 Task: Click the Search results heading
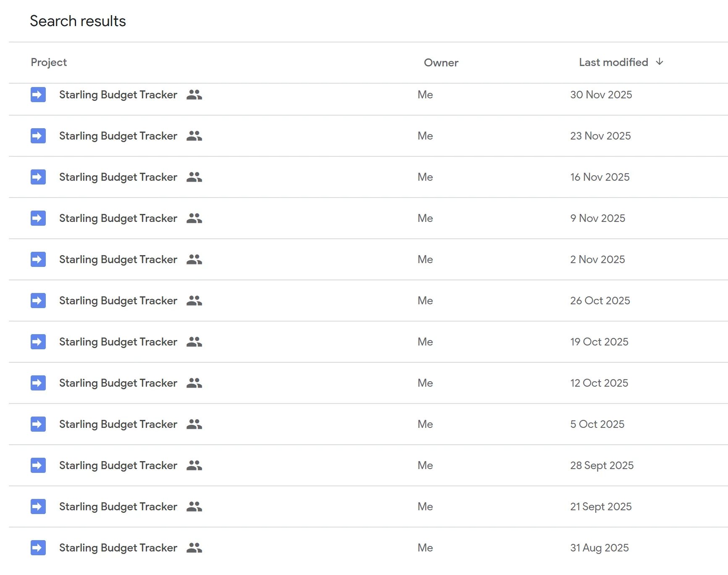point(78,21)
